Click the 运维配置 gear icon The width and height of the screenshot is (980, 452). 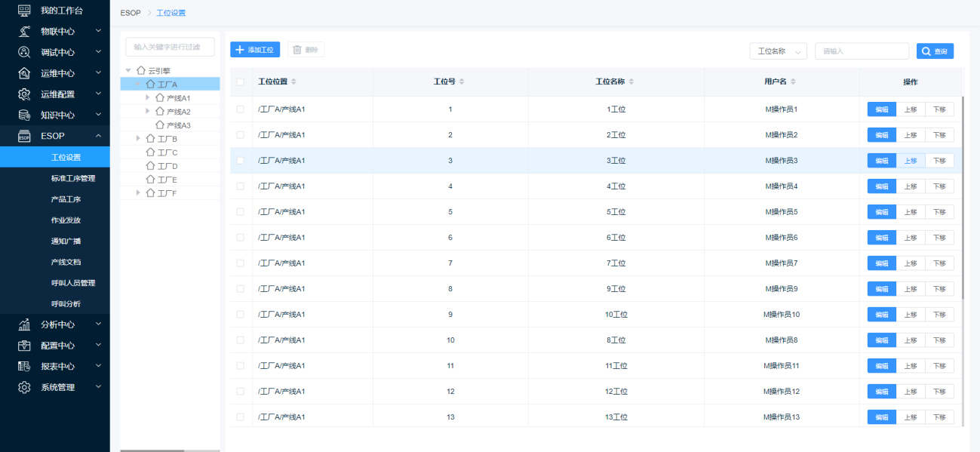click(x=24, y=94)
